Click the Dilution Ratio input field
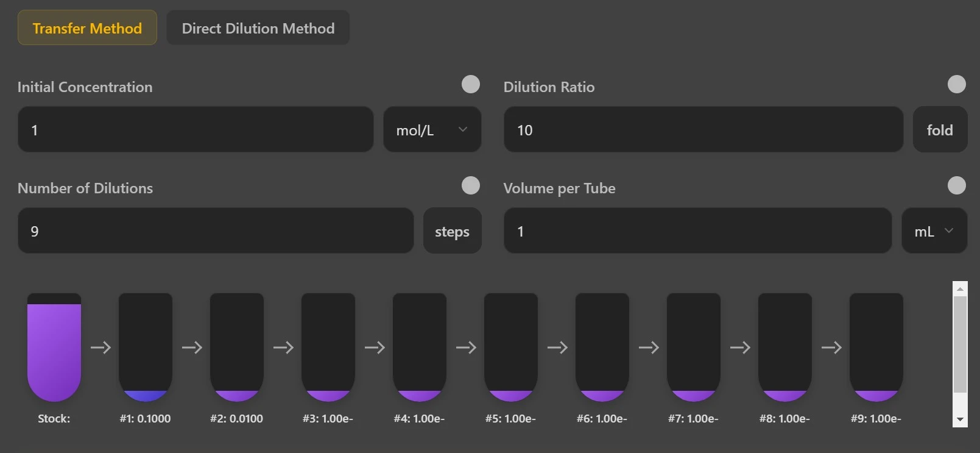Image resolution: width=980 pixels, height=453 pixels. coord(703,129)
